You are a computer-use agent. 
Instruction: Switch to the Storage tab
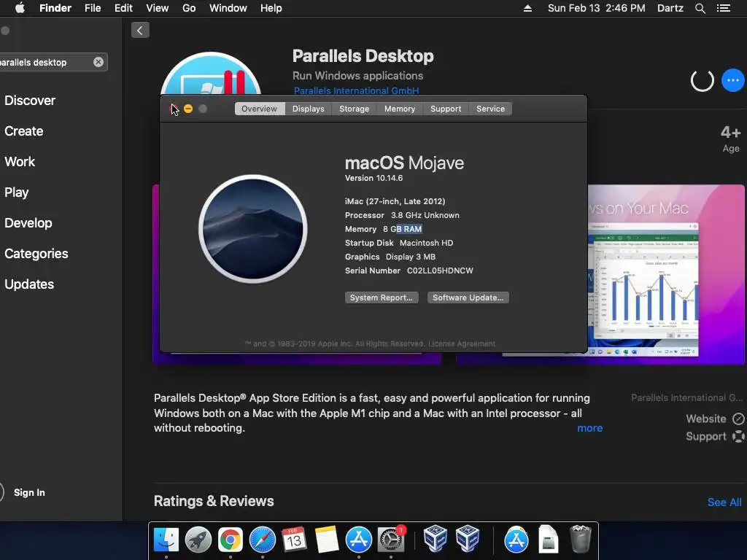(x=354, y=109)
